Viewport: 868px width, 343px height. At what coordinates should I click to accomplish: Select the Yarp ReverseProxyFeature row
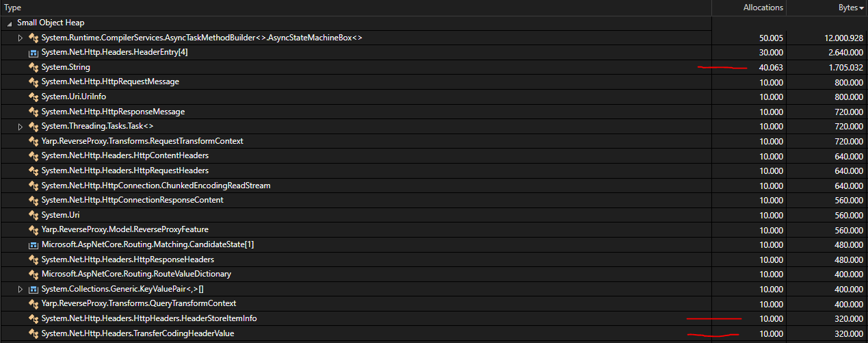tap(434, 230)
